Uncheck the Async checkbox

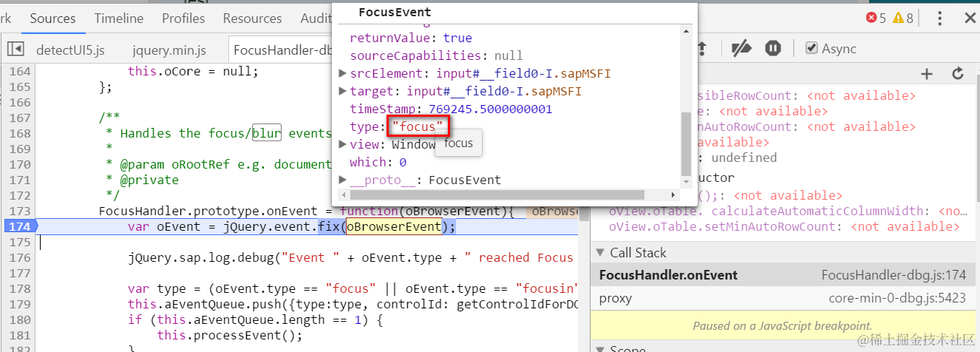tap(811, 48)
